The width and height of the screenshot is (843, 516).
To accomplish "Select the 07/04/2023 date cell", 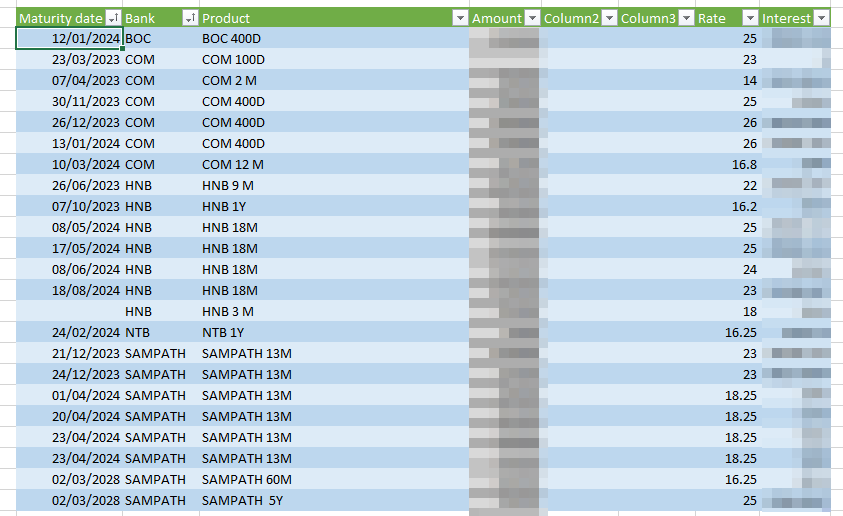I will coord(69,80).
